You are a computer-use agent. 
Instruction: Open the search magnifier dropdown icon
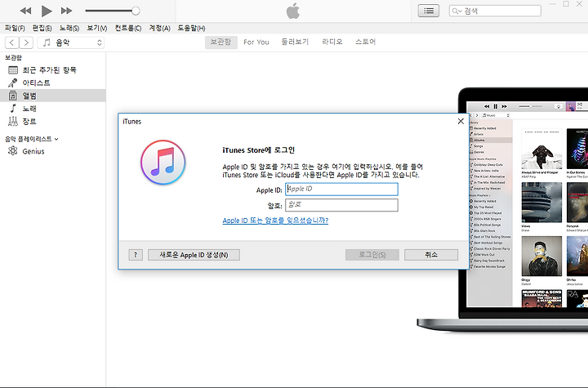coord(457,11)
